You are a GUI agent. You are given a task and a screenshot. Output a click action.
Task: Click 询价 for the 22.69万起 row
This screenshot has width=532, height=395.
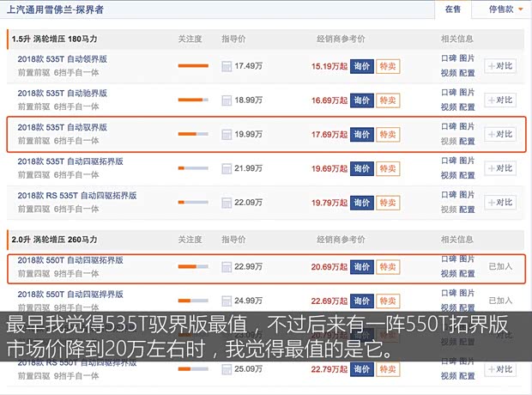(362, 301)
